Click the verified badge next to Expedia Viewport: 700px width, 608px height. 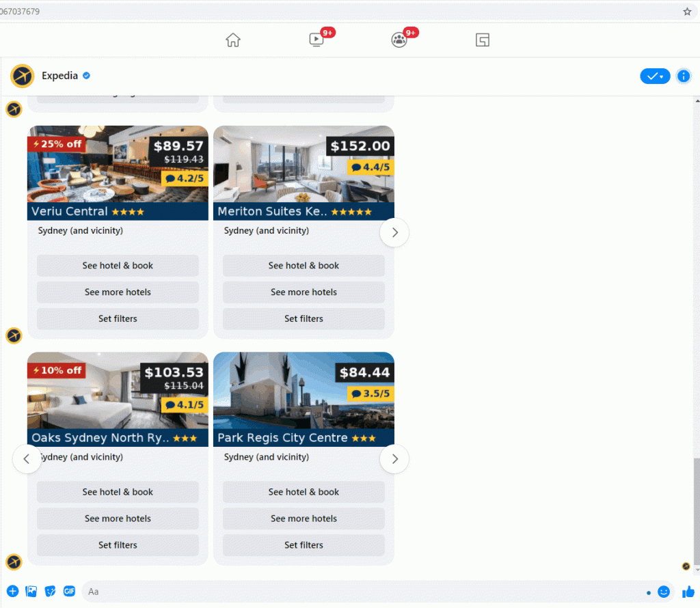pos(87,76)
